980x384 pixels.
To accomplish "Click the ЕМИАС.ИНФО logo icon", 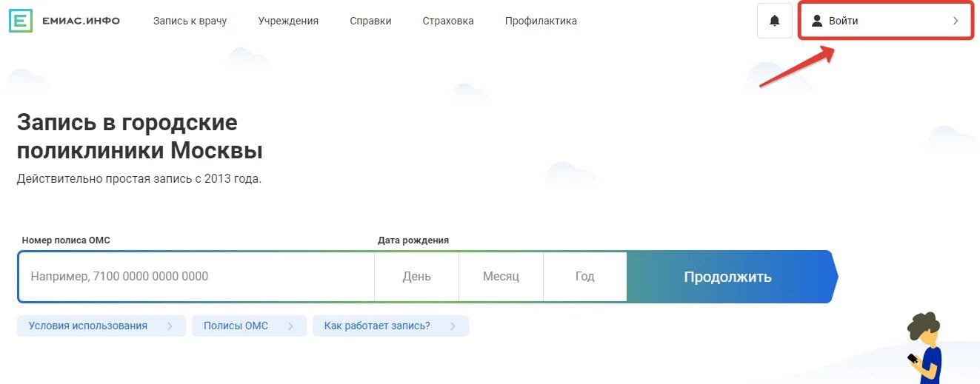I will 21,21.
